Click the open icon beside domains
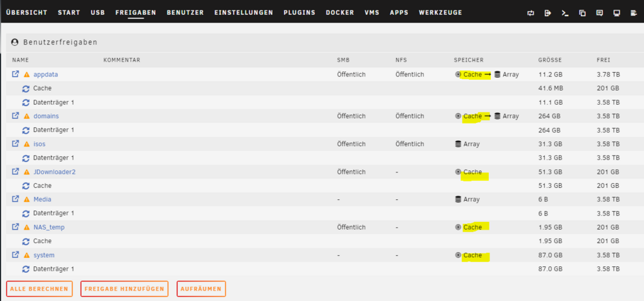The height and width of the screenshot is (301, 644). (x=15, y=116)
